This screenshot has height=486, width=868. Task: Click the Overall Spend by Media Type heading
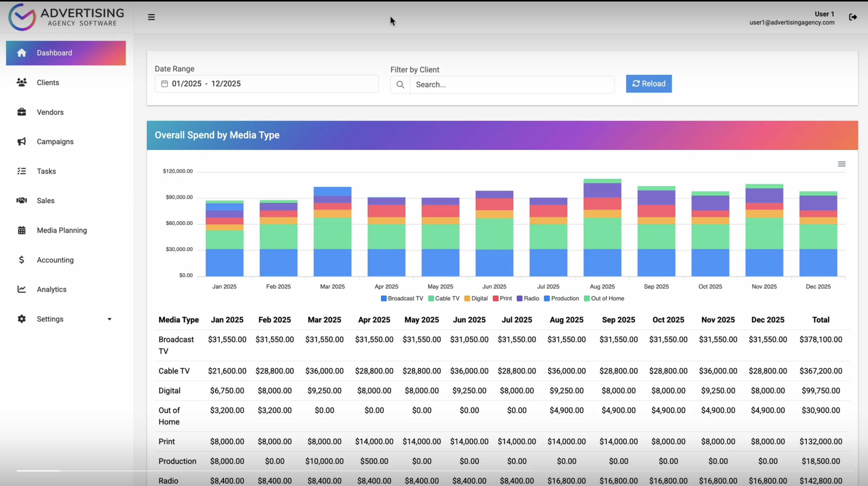(x=217, y=135)
